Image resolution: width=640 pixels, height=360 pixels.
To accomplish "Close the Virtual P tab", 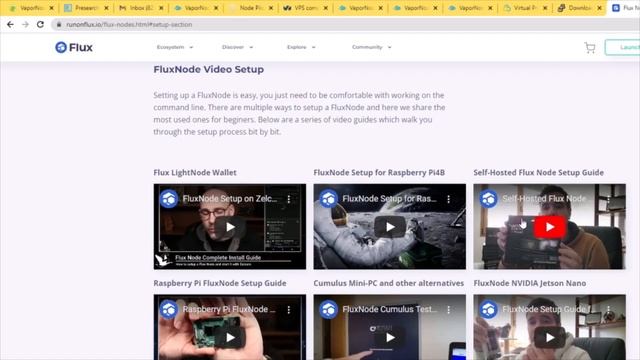I will tap(545, 8).
